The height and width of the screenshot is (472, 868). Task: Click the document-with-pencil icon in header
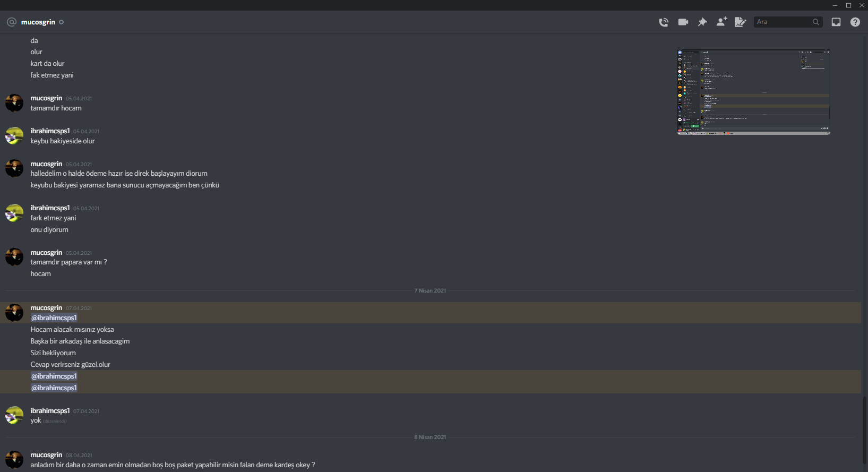coord(740,22)
